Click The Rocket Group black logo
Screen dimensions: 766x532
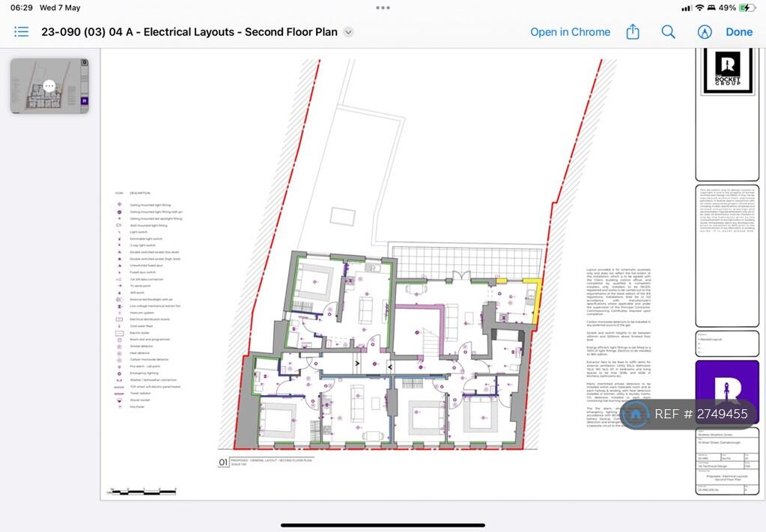[x=727, y=70]
